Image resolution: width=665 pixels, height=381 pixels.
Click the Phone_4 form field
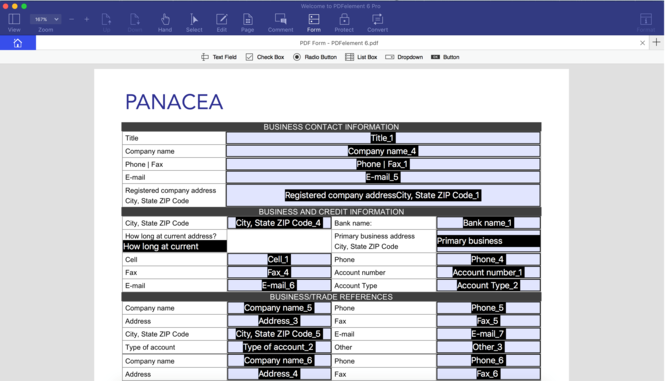pyautogui.click(x=488, y=259)
